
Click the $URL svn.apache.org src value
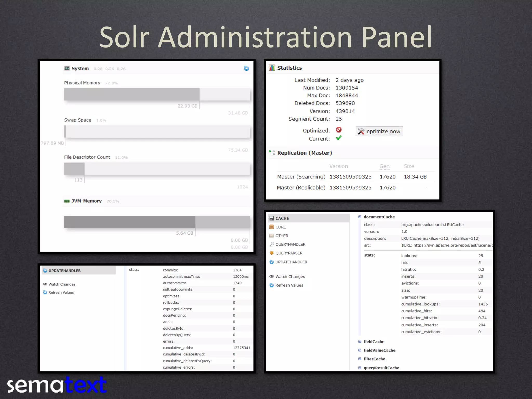coord(447,245)
